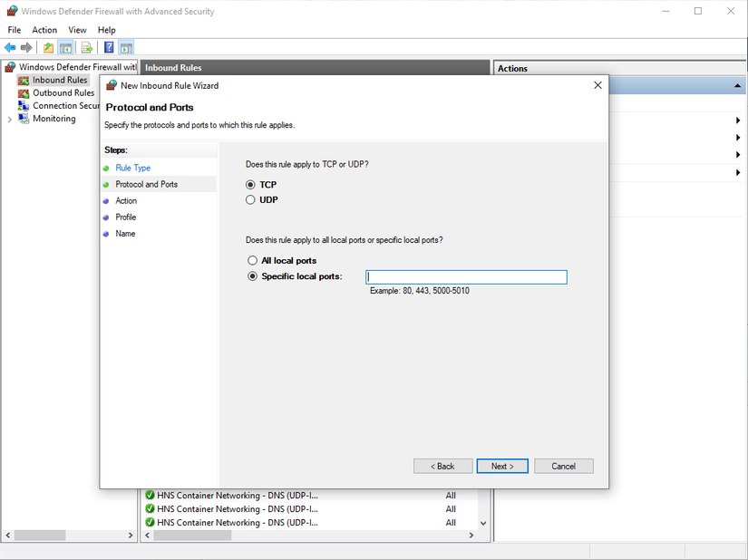The width and height of the screenshot is (748, 560).
Task: Select the UDP radio button
Action: pyautogui.click(x=250, y=199)
